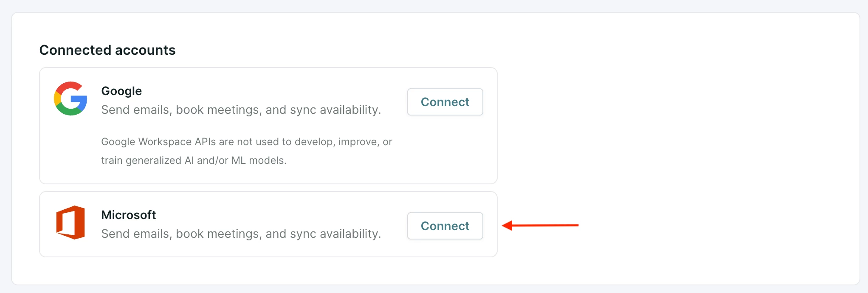The height and width of the screenshot is (293, 868).
Task: Click the Google 'G' logo icon
Action: 70,99
